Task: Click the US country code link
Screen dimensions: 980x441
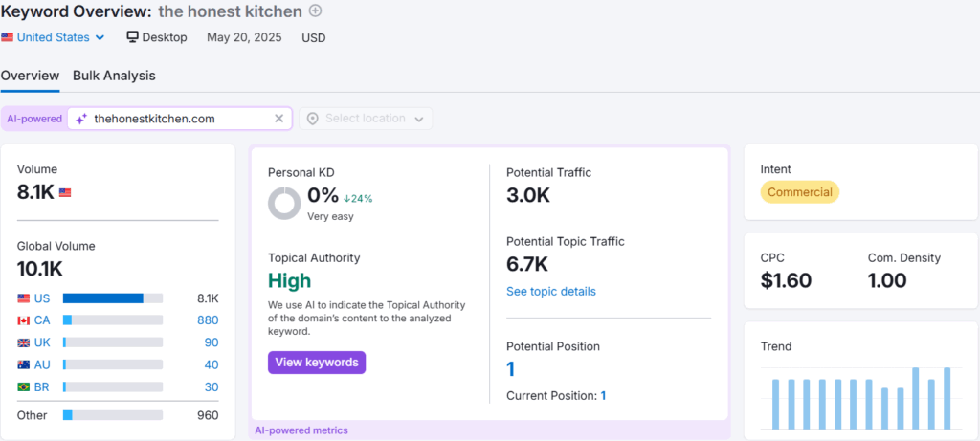Action: pos(42,298)
